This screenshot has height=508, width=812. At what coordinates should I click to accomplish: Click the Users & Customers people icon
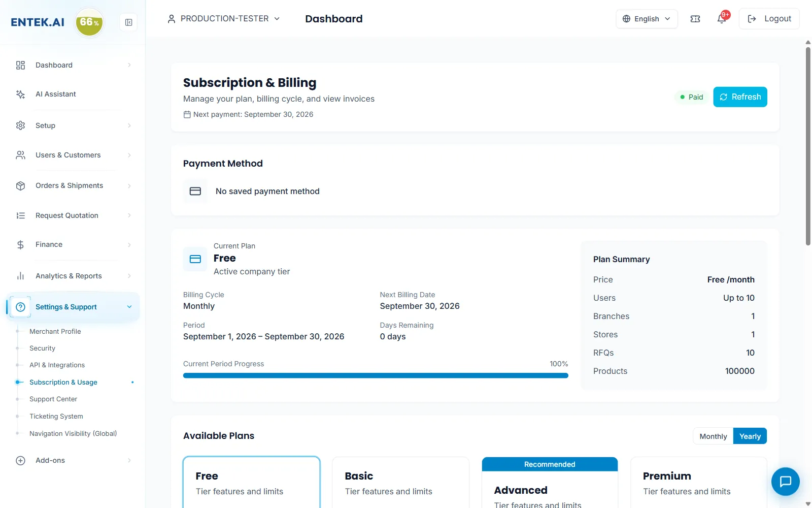pos(20,155)
